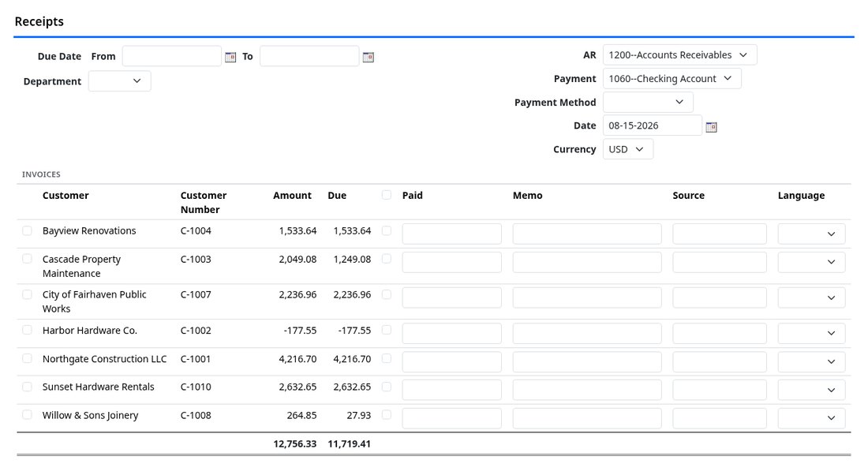Tick the Bayview Renovations row checkbox
The width and height of the screenshot is (868, 475).
pos(27,231)
